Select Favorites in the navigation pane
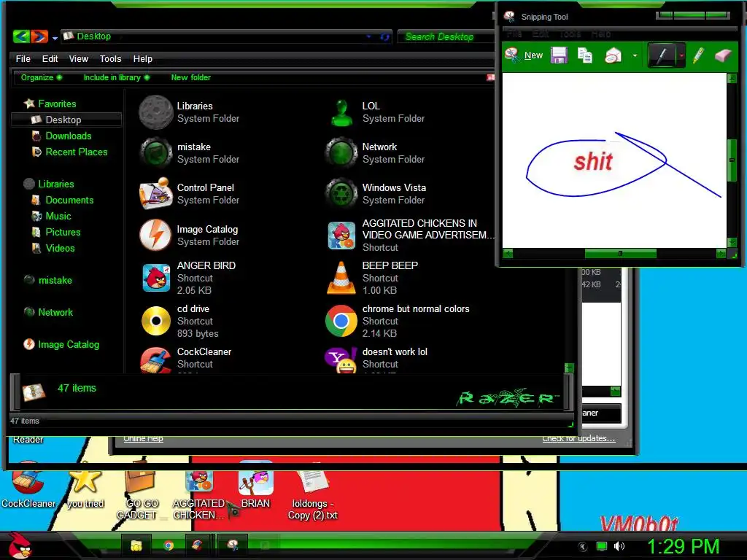Viewport: 747px width, 560px height. tap(50, 104)
